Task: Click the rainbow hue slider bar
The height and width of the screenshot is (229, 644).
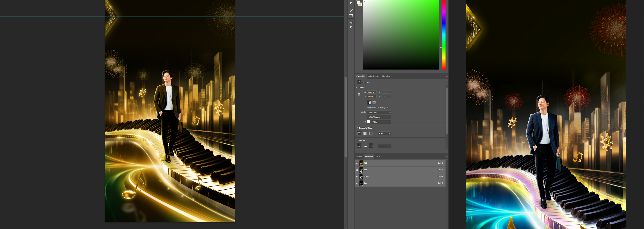Action: pyautogui.click(x=443, y=35)
